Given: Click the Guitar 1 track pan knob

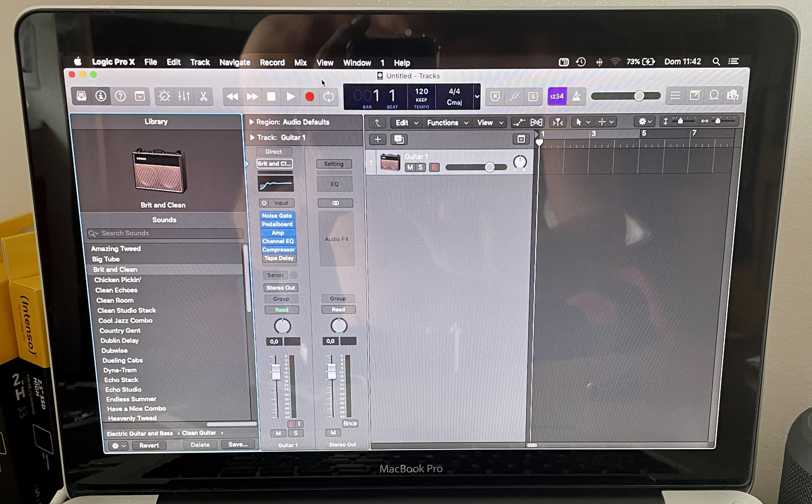Looking at the screenshot, I should click(x=520, y=162).
